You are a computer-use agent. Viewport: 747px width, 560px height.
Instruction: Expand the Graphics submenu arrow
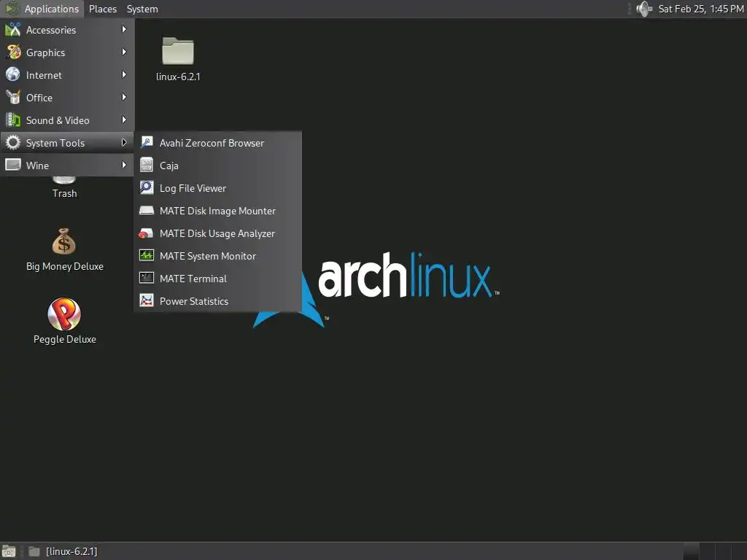[x=124, y=52]
